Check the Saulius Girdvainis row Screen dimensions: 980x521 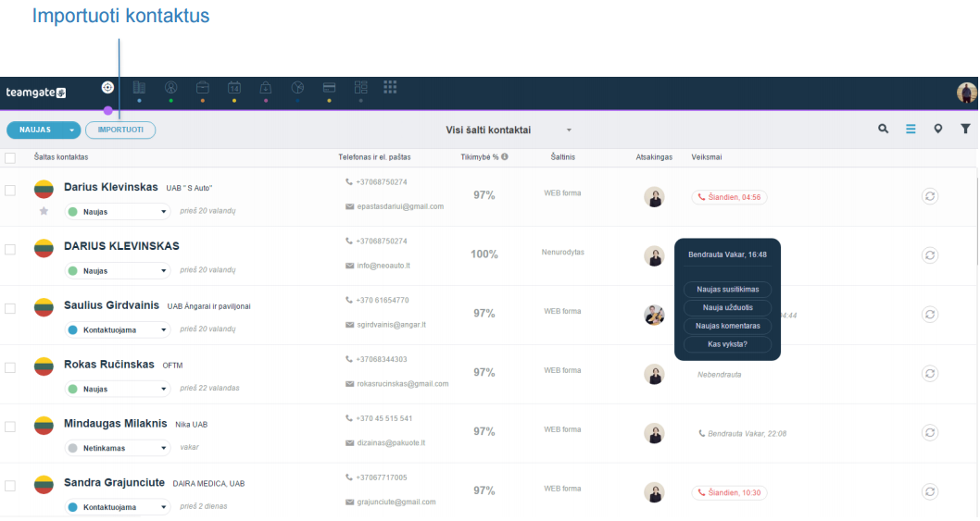10,308
